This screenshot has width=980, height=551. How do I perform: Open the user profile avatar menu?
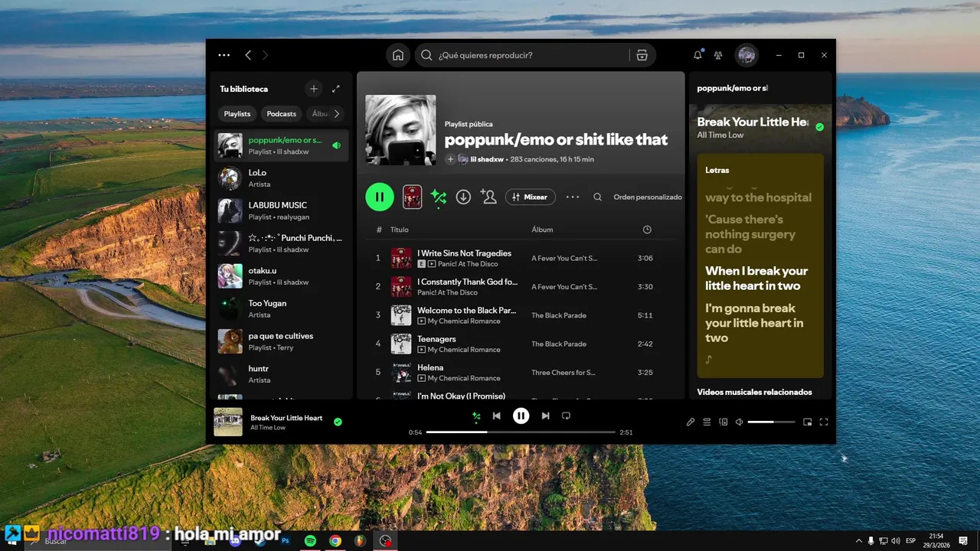pos(746,55)
